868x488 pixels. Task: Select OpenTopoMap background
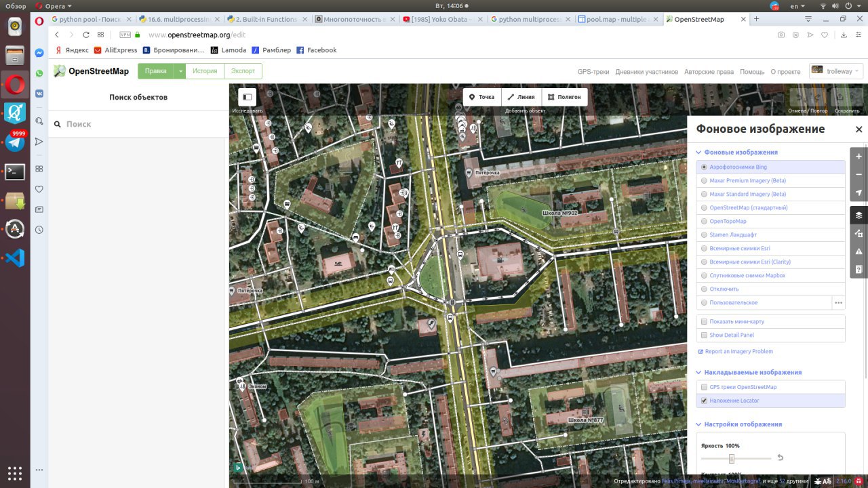tap(771, 221)
